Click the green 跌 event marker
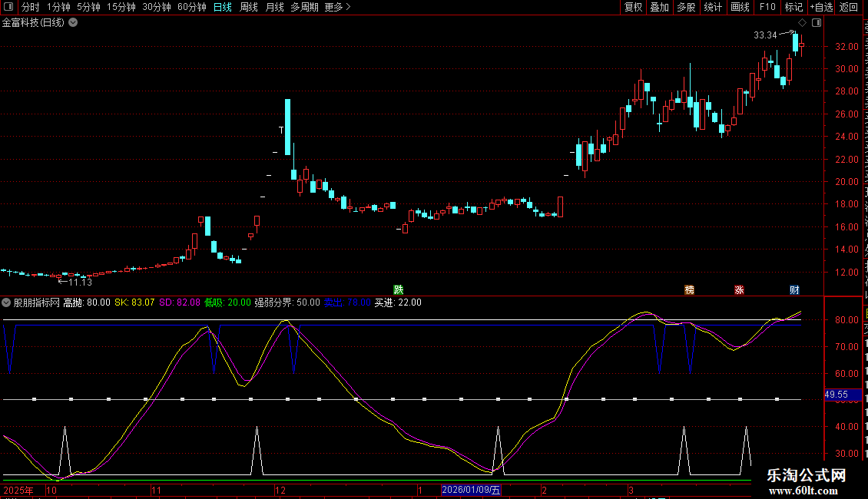Image resolution: width=868 pixels, height=499 pixels. coord(399,290)
